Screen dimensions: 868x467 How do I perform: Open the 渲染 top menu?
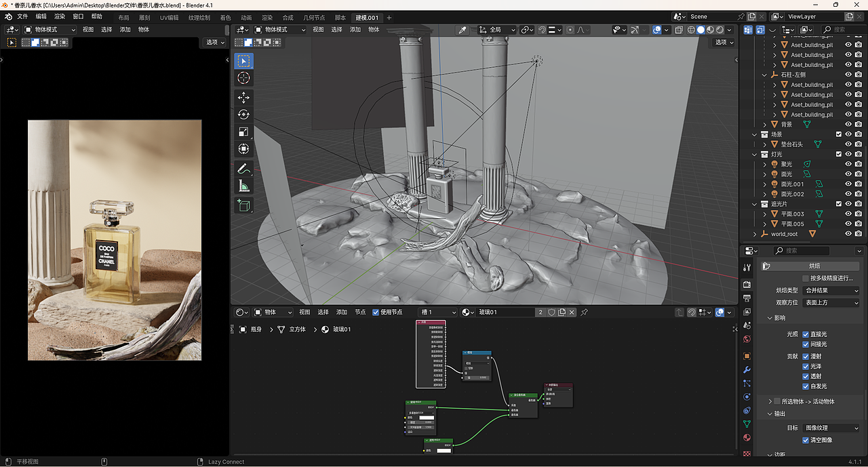[60, 16]
